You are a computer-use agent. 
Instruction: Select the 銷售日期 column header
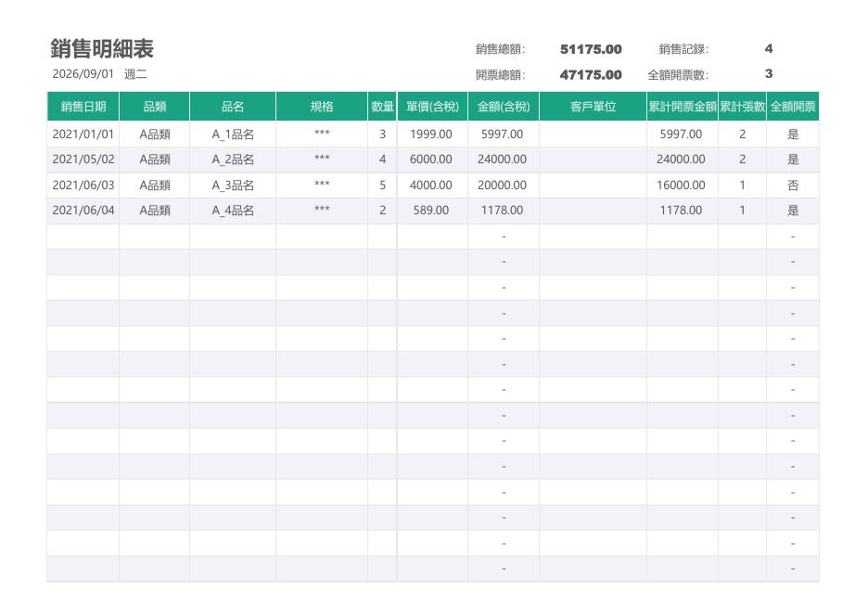[83, 107]
